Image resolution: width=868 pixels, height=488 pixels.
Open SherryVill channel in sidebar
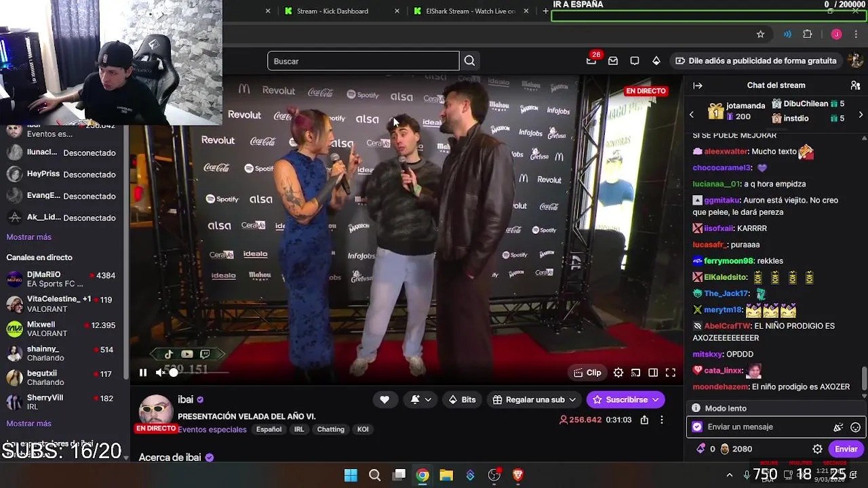(x=62, y=402)
